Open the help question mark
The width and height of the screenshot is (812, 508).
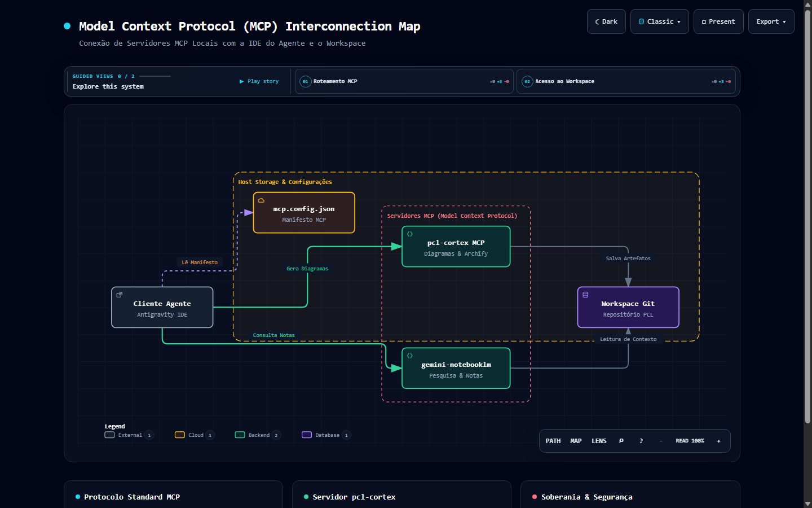pyautogui.click(x=641, y=441)
